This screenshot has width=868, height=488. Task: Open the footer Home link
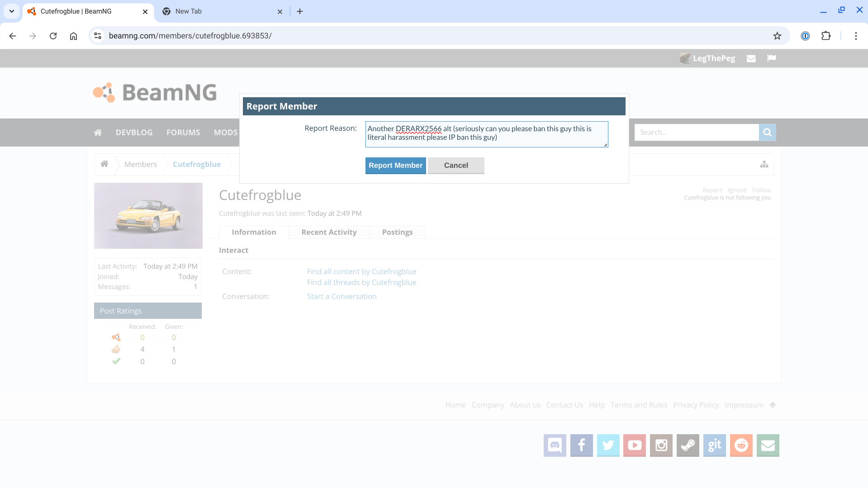click(x=455, y=405)
